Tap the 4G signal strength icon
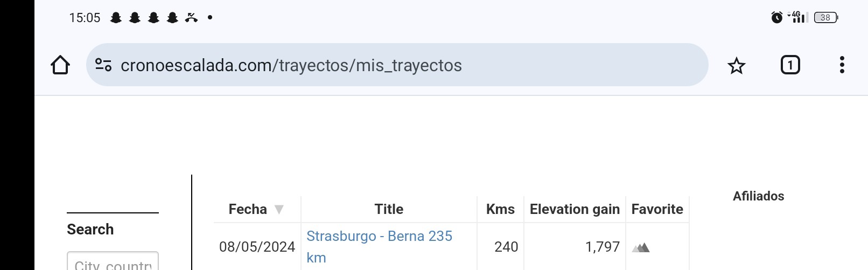 point(799,17)
